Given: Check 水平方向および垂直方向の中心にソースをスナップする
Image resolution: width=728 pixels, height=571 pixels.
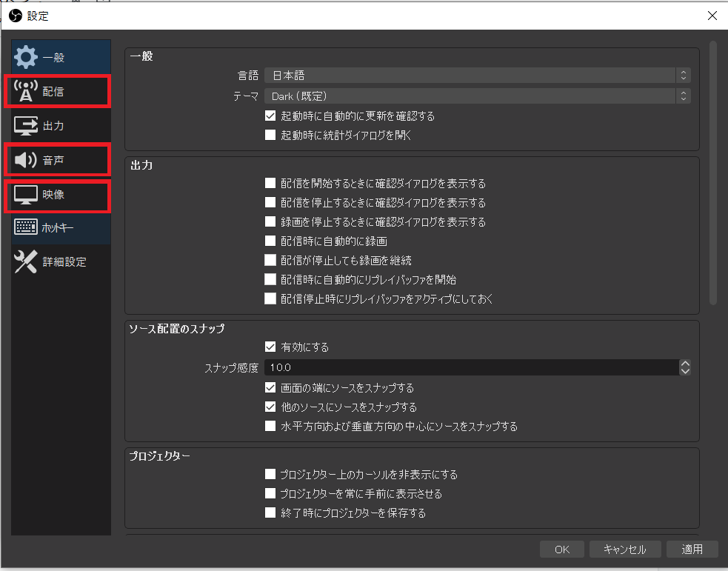Looking at the screenshot, I should (x=270, y=426).
